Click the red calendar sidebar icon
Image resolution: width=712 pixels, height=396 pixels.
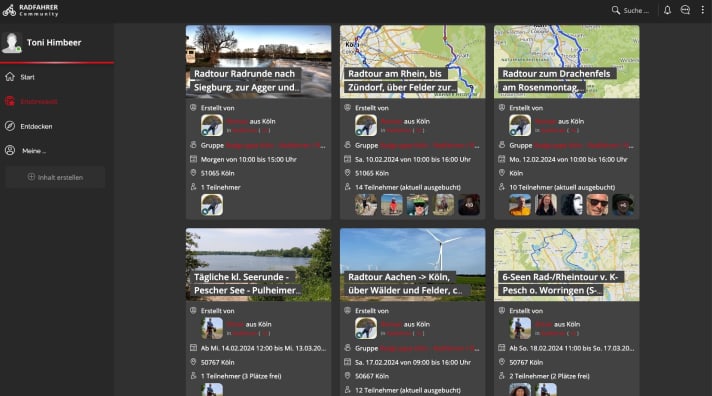[x=10, y=101]
